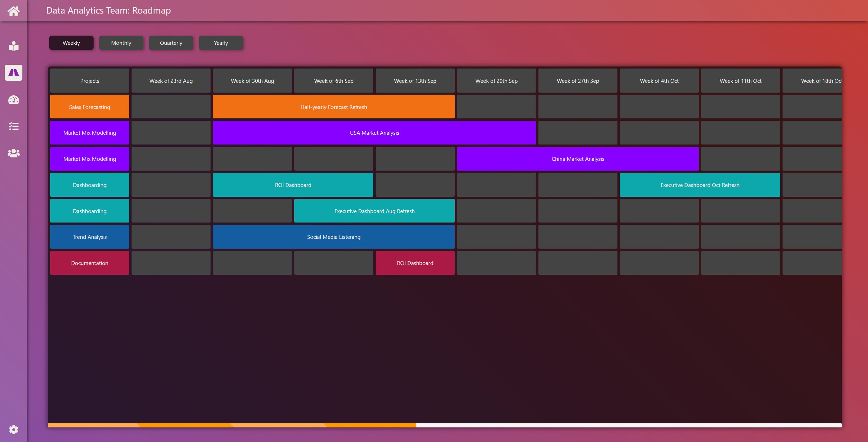Click the Sales Forecasting project label

point(90,107)
